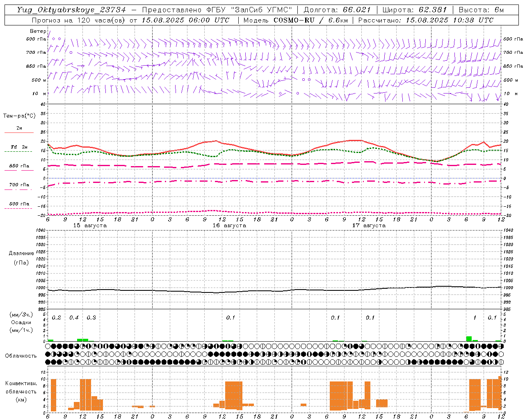The image size is (525, 420).
Task: Click the '16 августа' date label
Action: (x=229, y=226)
